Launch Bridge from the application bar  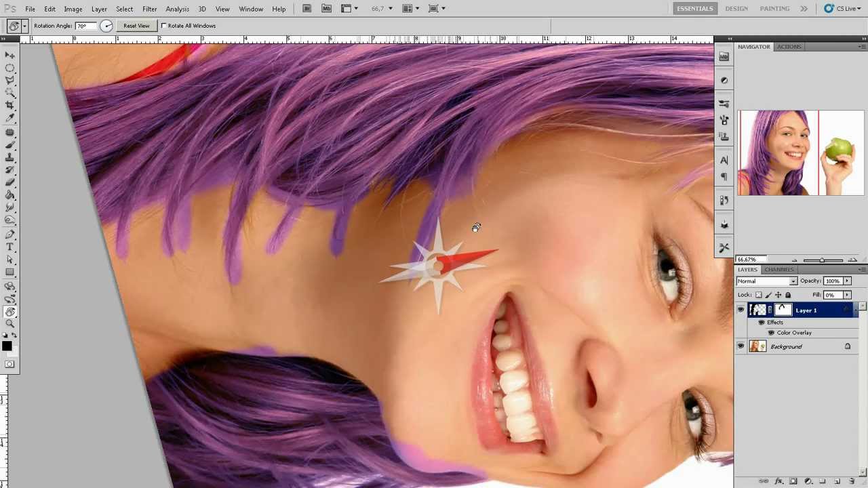pos(307,8)
